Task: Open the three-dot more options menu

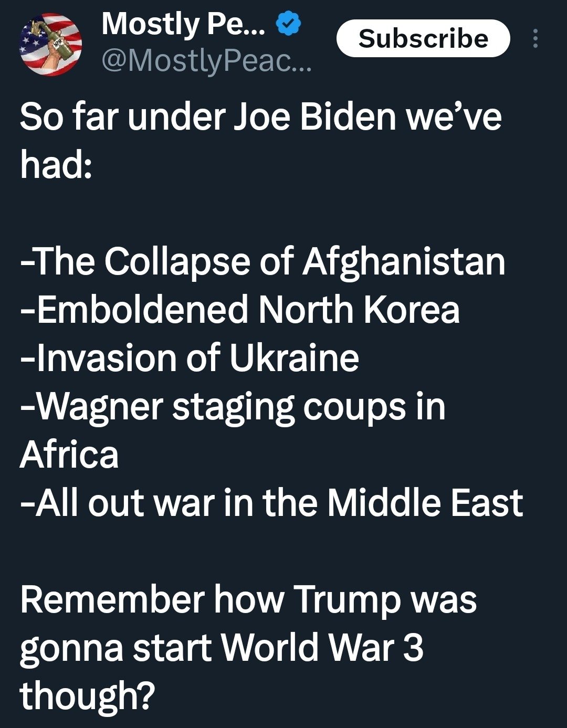Action: point(535,38)
